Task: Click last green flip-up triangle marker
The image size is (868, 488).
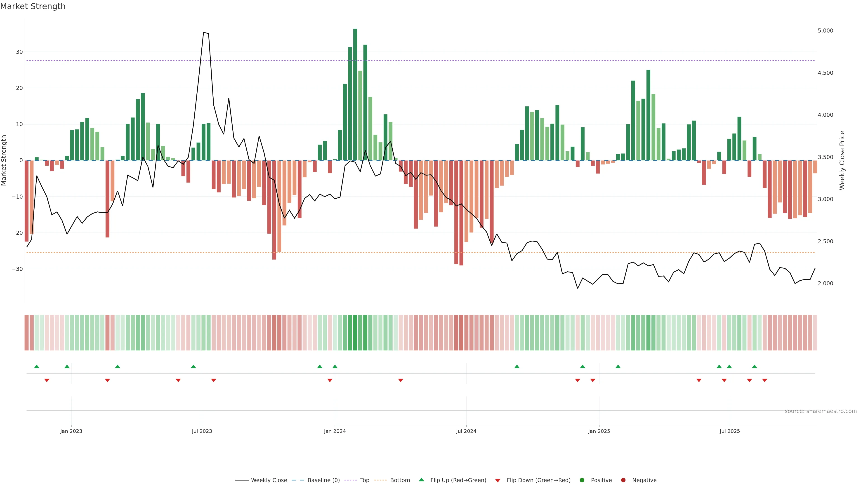Action: 755,366
